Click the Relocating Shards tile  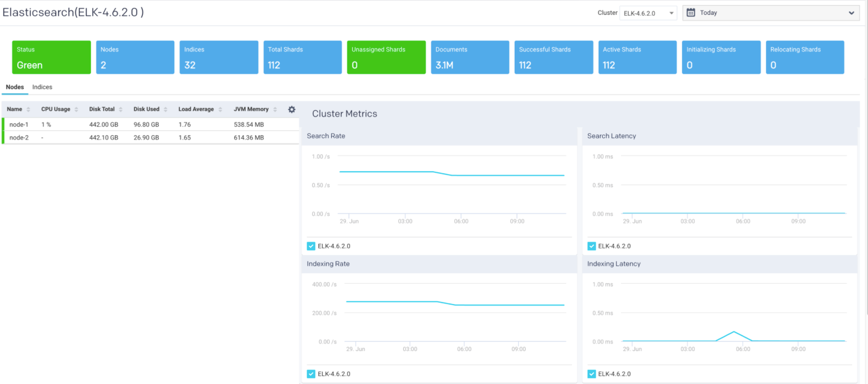coord(805,57)
